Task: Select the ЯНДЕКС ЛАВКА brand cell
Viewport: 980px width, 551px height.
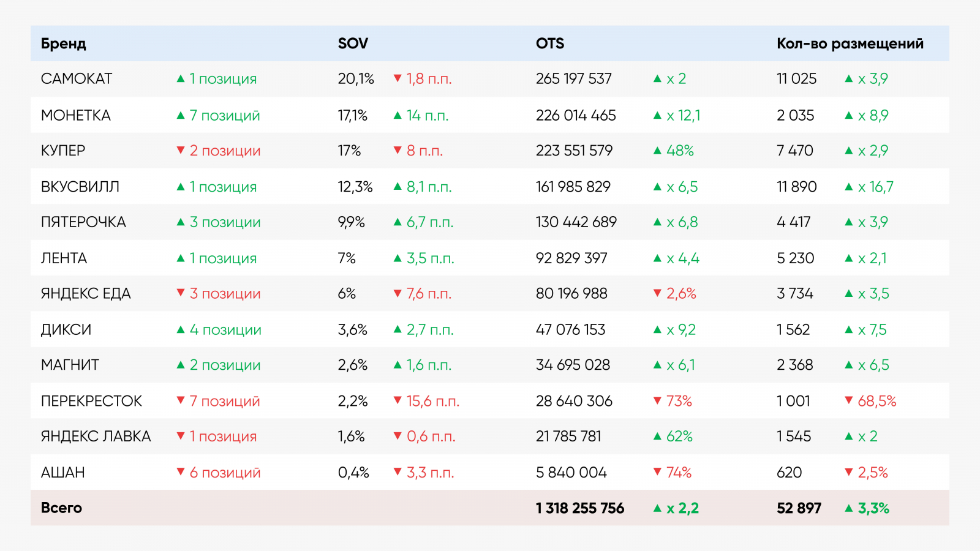Action: coord(96,437)
